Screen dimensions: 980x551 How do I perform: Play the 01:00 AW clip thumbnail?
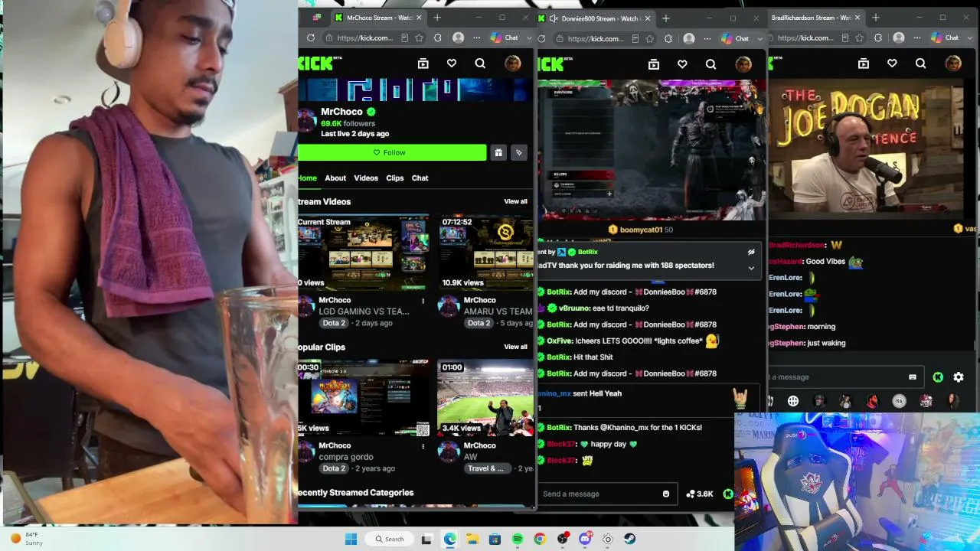click(x=486, y=398)
